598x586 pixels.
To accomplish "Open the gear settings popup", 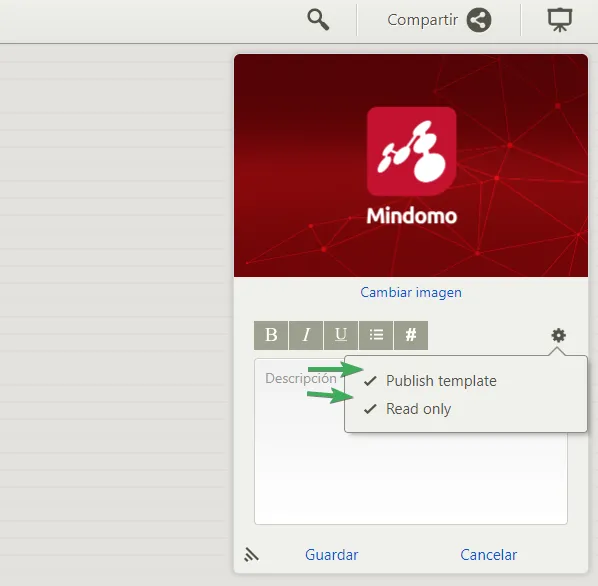I will click(x=558, y=336).
